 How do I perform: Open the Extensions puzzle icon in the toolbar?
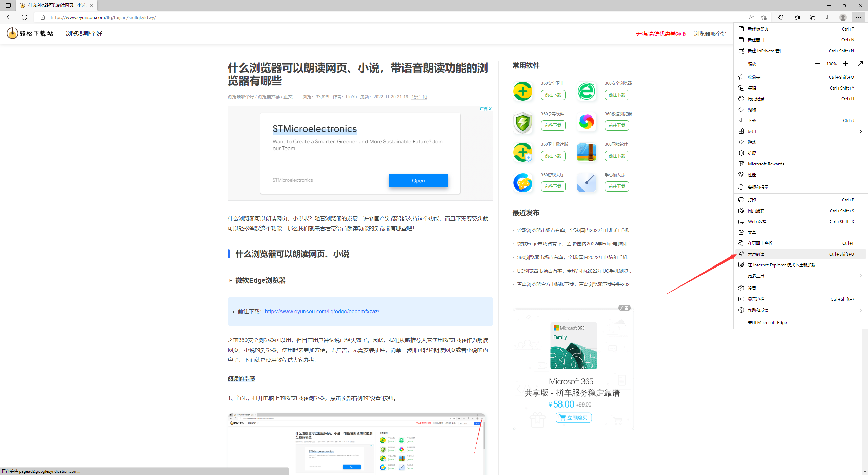[x=781, y=17]
